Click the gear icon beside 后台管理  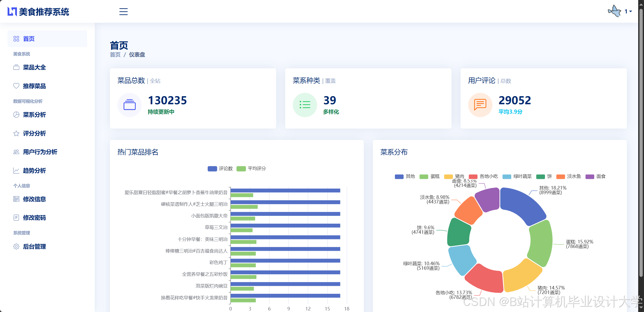pos(16,246)
